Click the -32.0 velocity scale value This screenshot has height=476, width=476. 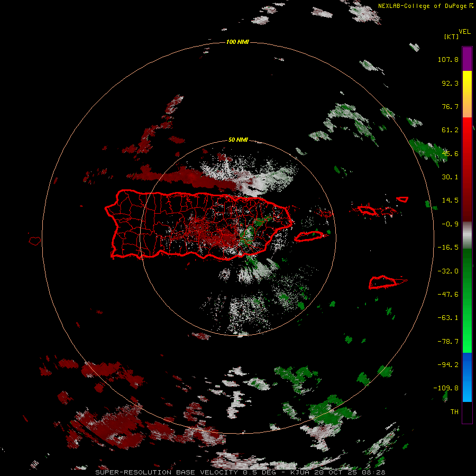[448, 271]
